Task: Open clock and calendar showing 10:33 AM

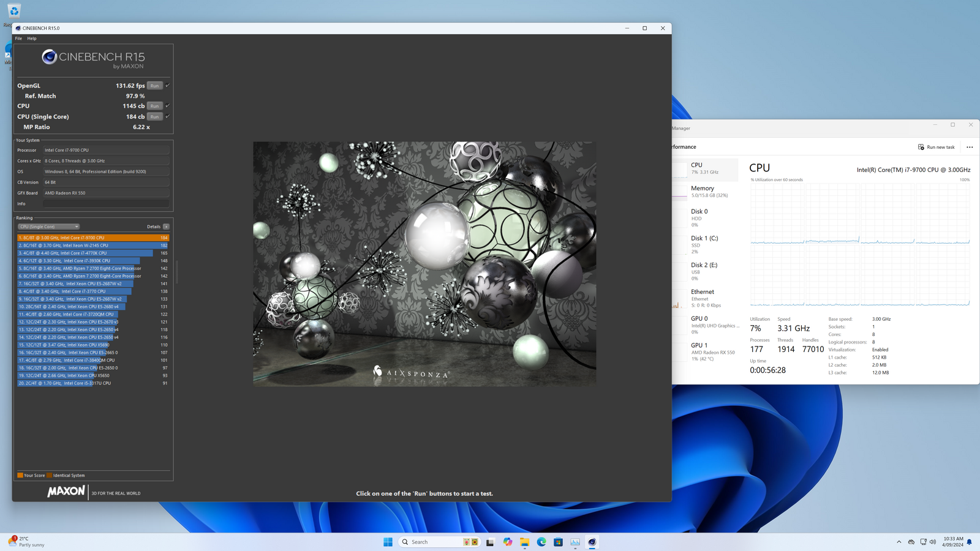Action: click(952, 542)
